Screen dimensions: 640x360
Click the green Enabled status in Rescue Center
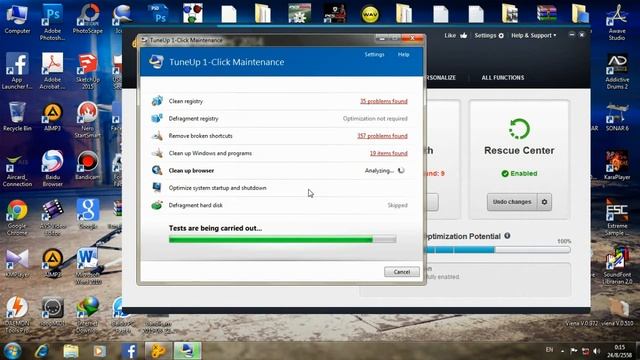tap(519, 173)
